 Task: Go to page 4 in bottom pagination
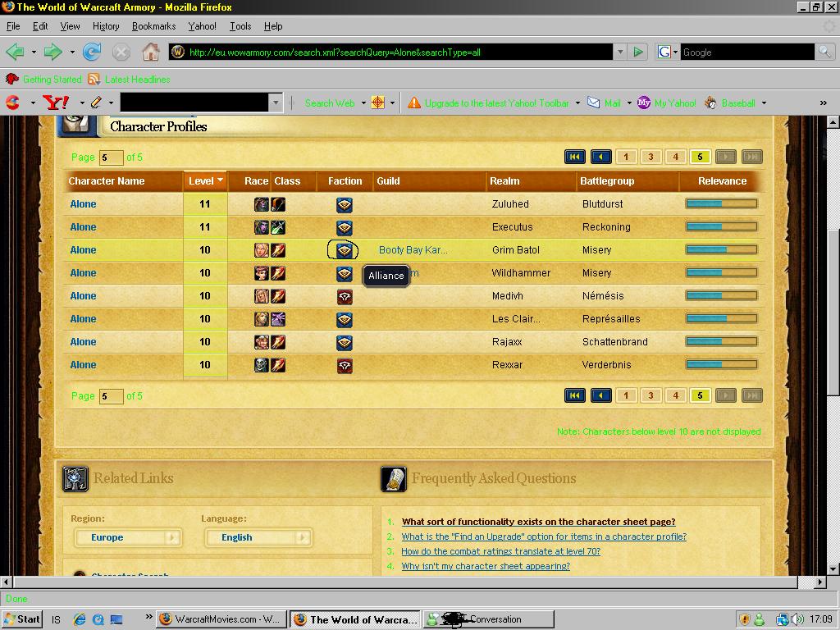[676, 396]
